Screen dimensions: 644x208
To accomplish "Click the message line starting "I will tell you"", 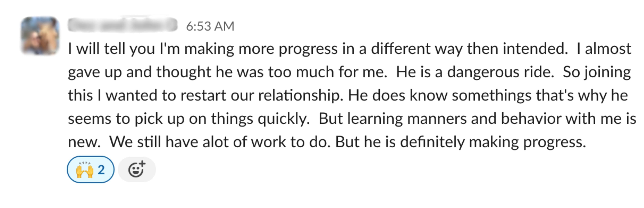I will click(x=350, y=49).
